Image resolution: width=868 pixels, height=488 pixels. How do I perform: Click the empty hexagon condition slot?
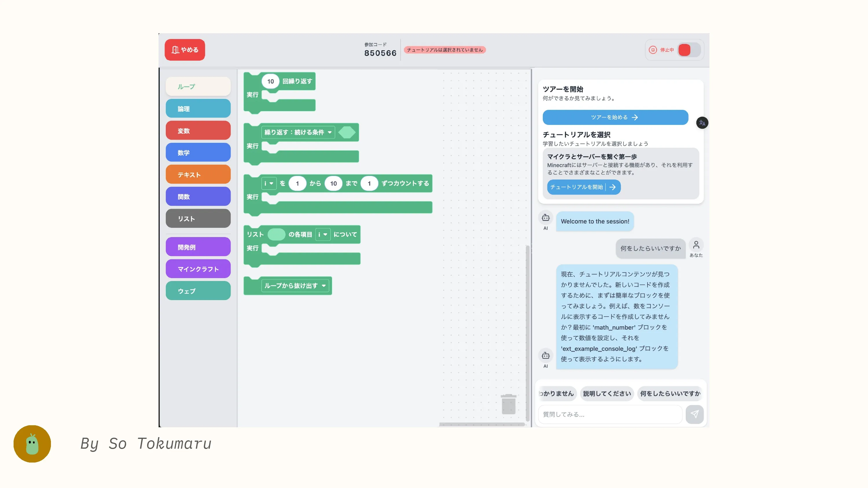pos(347,132)
